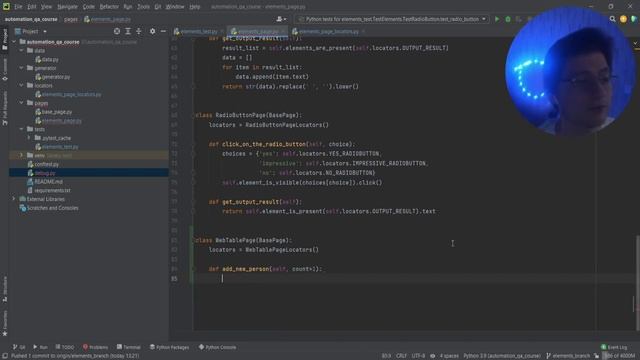The image size is (640, 360).
Task: Open the Run tool window
Action: pyautogui.click(x=40, y=347)
